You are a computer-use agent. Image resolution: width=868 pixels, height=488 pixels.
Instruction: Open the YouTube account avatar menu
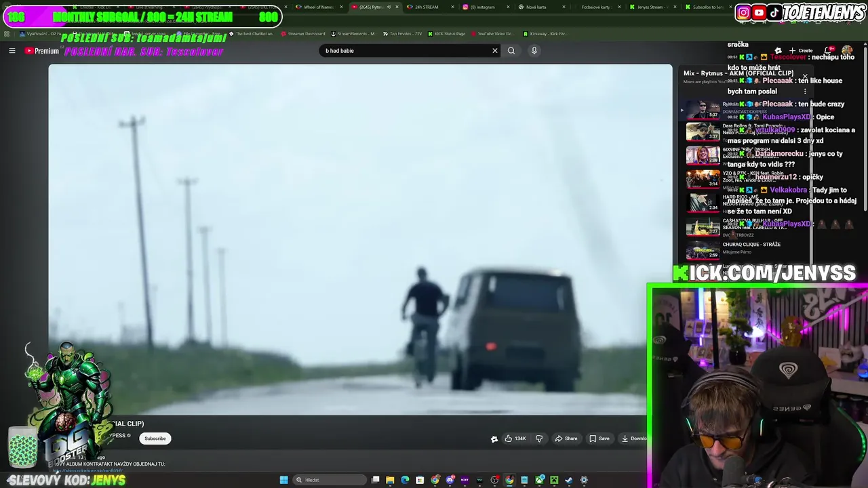[x=847, y=51]
